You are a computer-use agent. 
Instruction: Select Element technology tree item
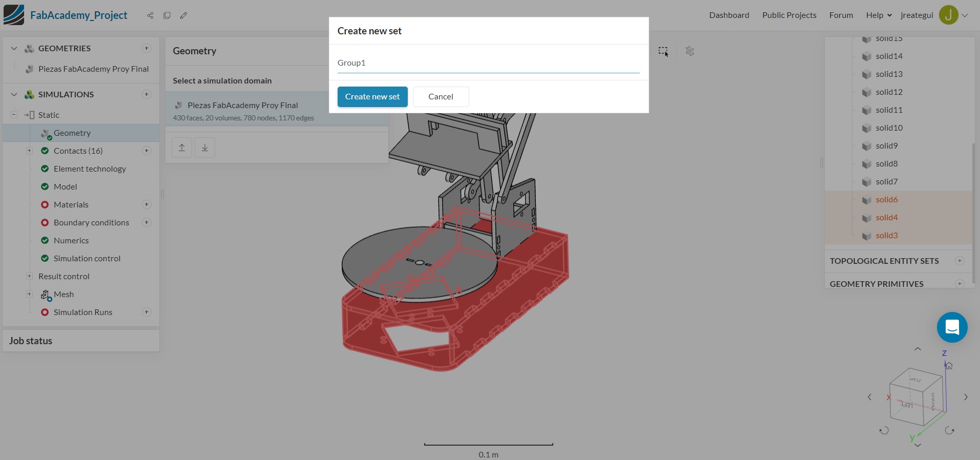point(90,169)
